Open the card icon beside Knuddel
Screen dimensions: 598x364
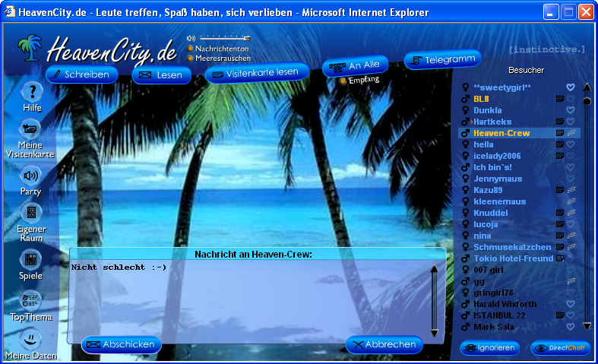pyautogui.click(x=559, y=213)
